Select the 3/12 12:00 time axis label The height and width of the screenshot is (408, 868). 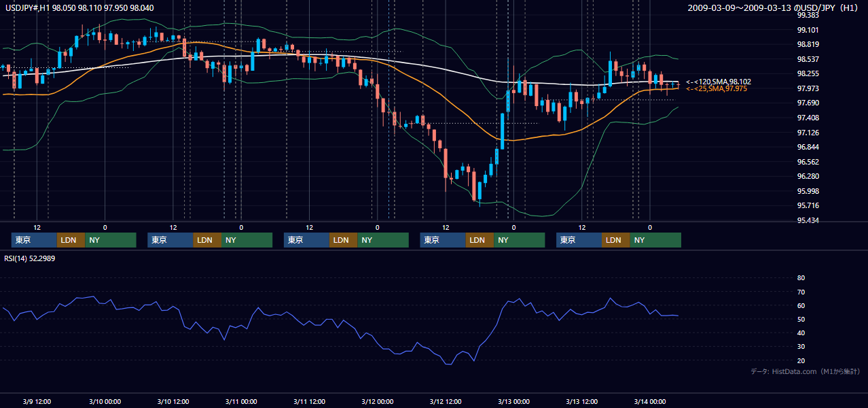tap(446, 401)
